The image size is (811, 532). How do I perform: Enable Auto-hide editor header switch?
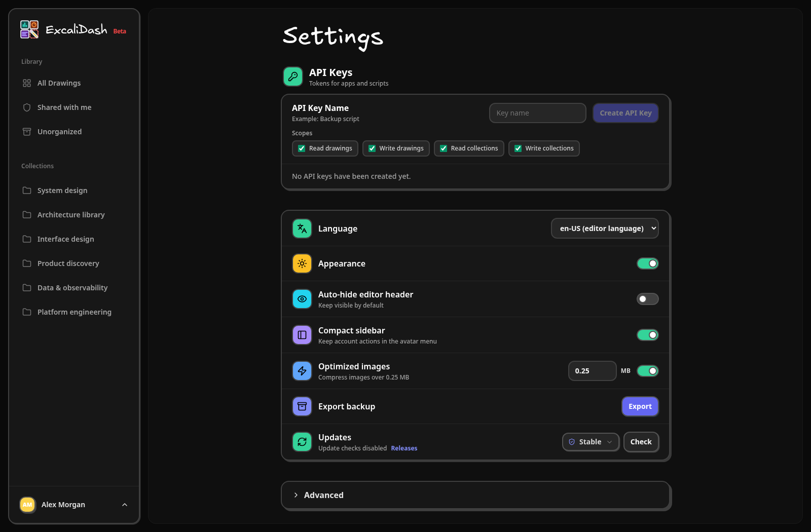coord(648,299)
